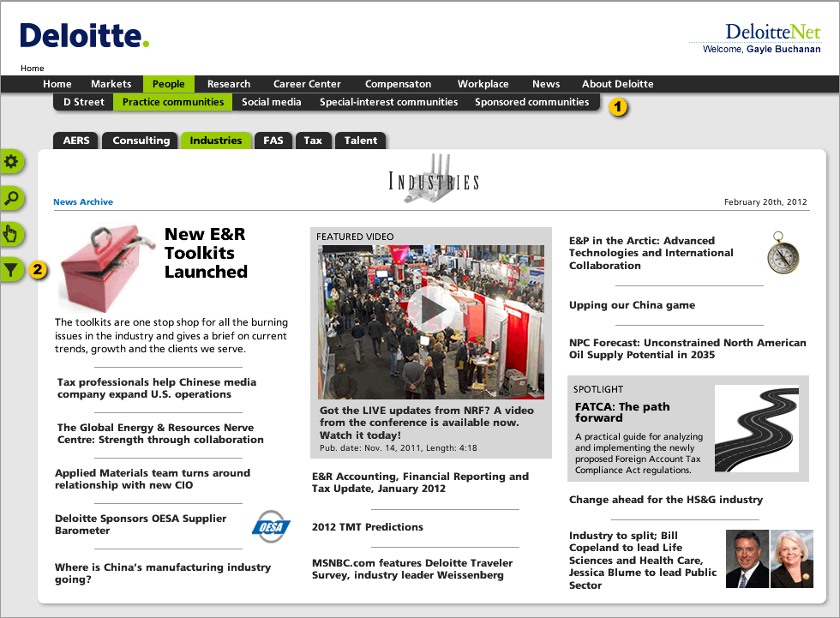
Task: Open About Deloitte menu item
Action: coord(618,84)
